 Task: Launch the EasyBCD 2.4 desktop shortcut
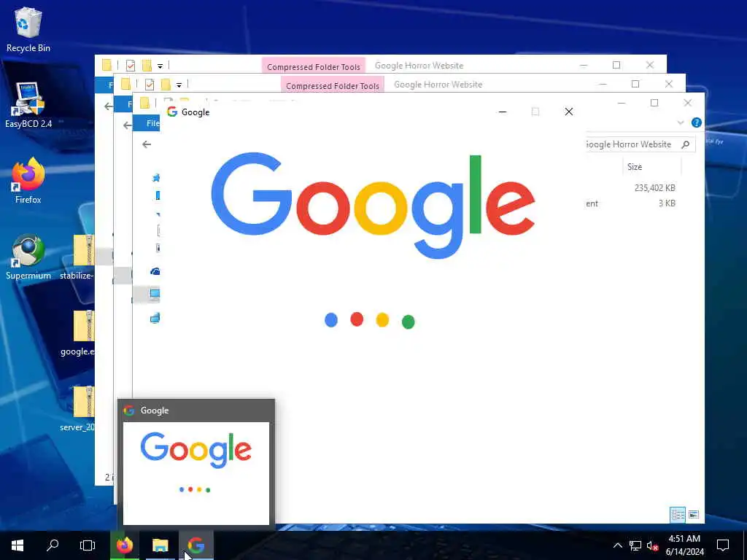28,105
